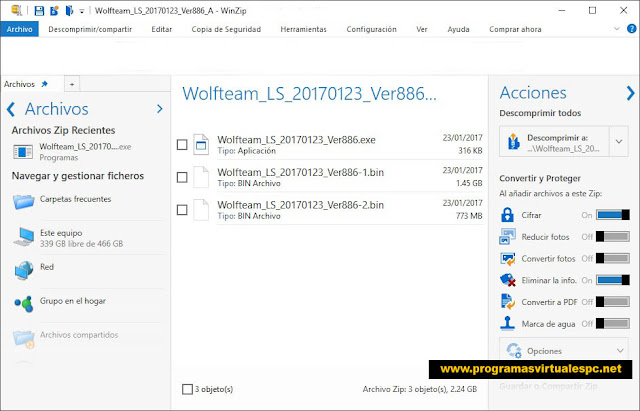
Task: Add a new tab with the plus button
Action: (x=72, y=84)
